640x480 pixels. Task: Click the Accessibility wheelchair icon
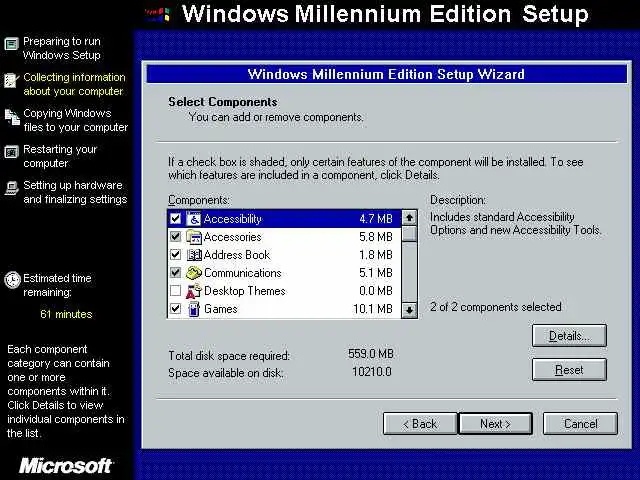click(x=193, y=219)
